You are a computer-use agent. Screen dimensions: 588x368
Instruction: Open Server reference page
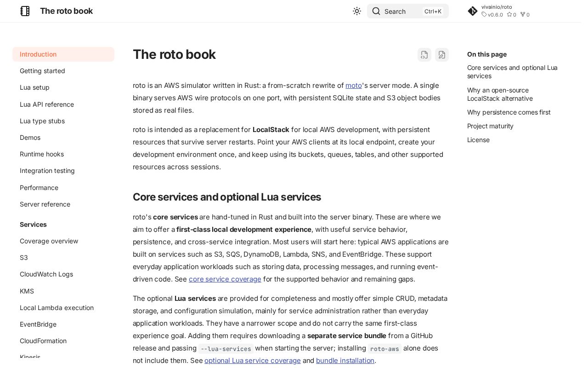[x=45, y=204]
